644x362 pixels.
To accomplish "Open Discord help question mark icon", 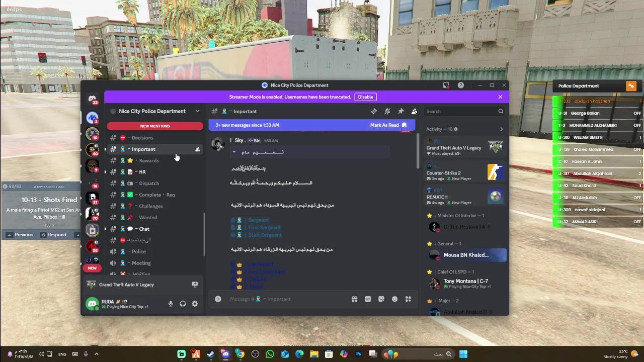I will (x=461, y=85).
